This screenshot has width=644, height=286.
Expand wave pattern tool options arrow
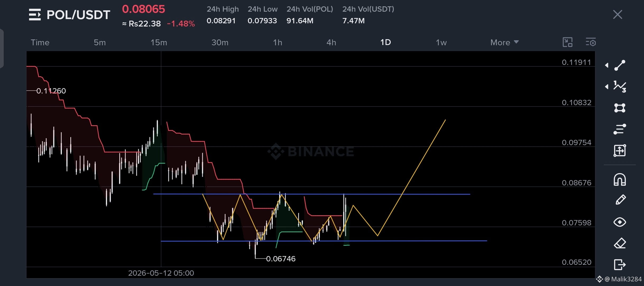(x=607, y=87)
